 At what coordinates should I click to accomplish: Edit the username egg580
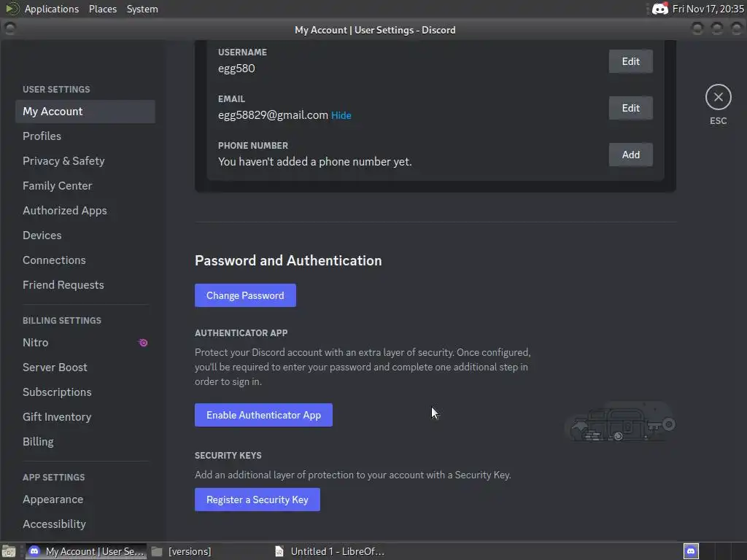point(630,61)
